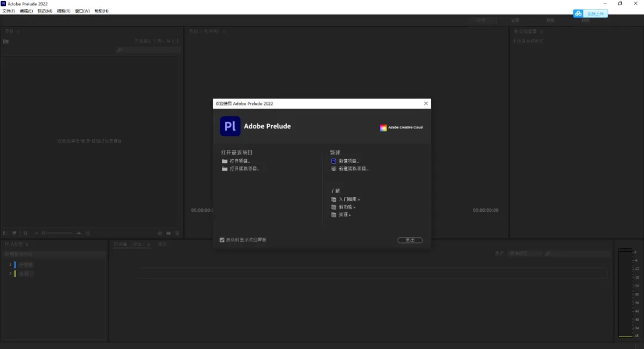Open the project panel menu icon
644x349 pixels.
(18, 32)
